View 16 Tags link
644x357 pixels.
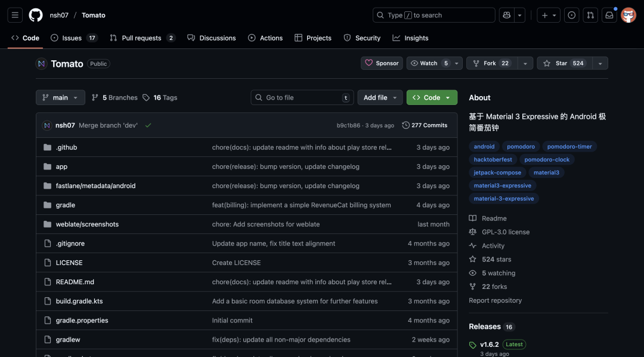(160, 97)
